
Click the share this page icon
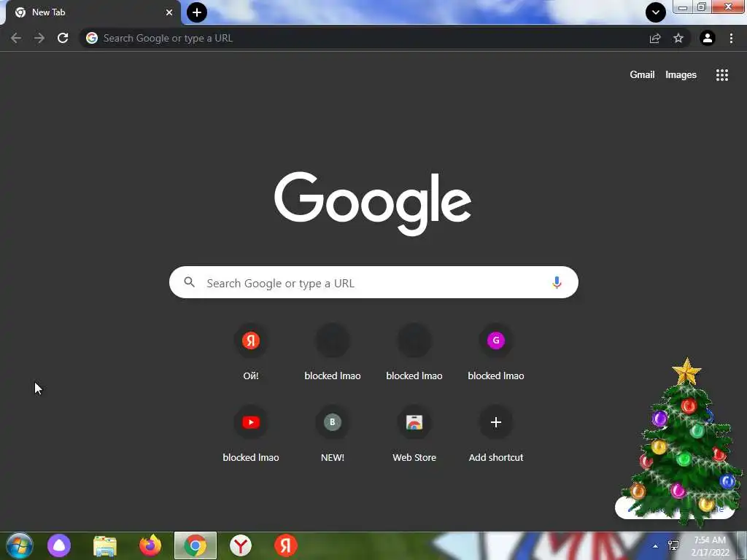pyautogui.click(x=655, y=38)
